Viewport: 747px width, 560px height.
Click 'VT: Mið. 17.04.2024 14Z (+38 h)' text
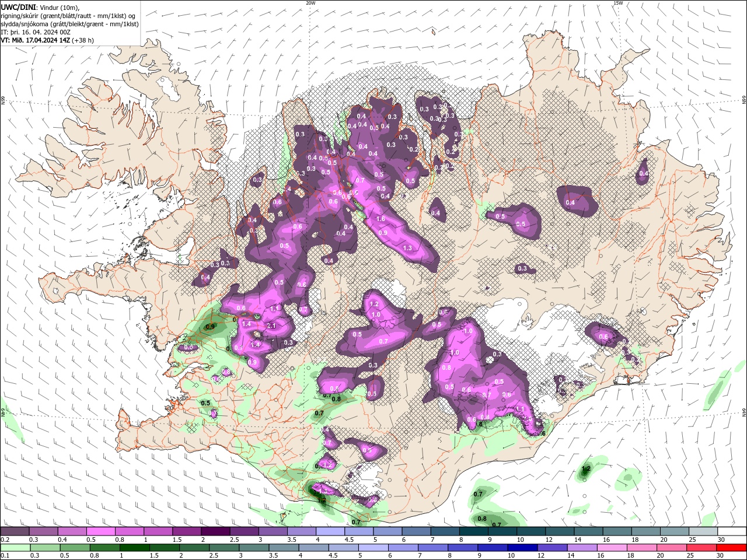pyautogui.click(x=47, y=40)
